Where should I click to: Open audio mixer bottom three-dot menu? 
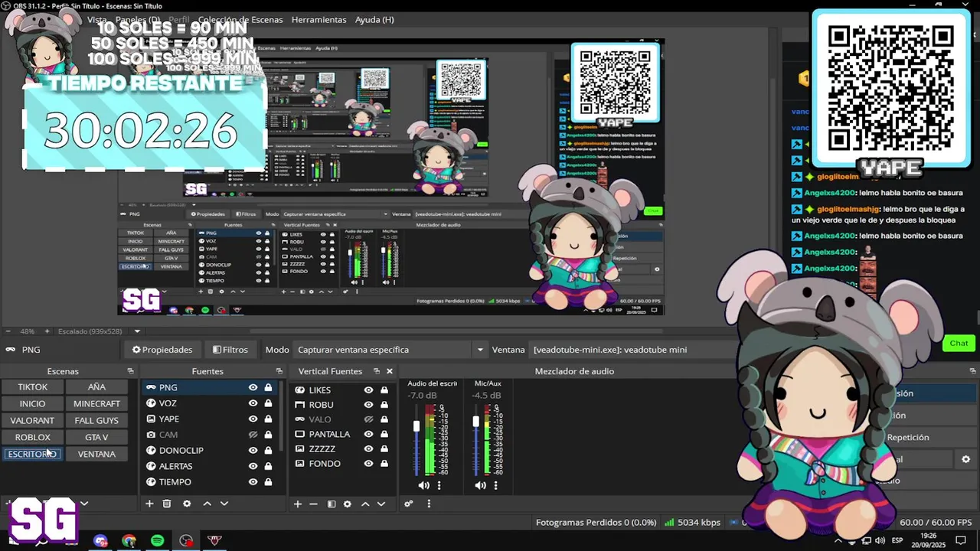pyautogui.click(x=429, y=504)
